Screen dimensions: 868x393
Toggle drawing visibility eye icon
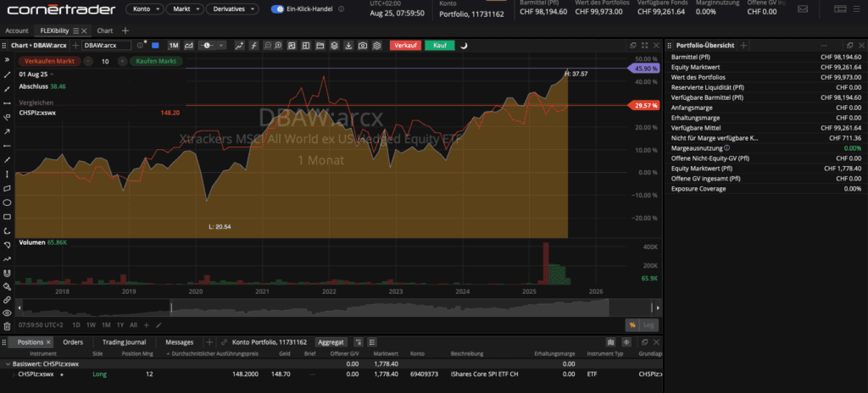tap(7, 313)
